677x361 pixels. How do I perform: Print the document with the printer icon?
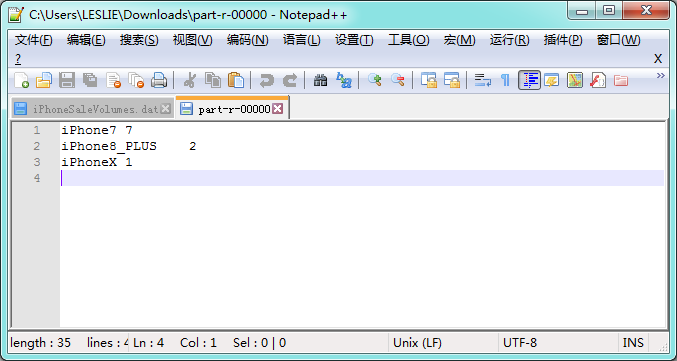159,81
